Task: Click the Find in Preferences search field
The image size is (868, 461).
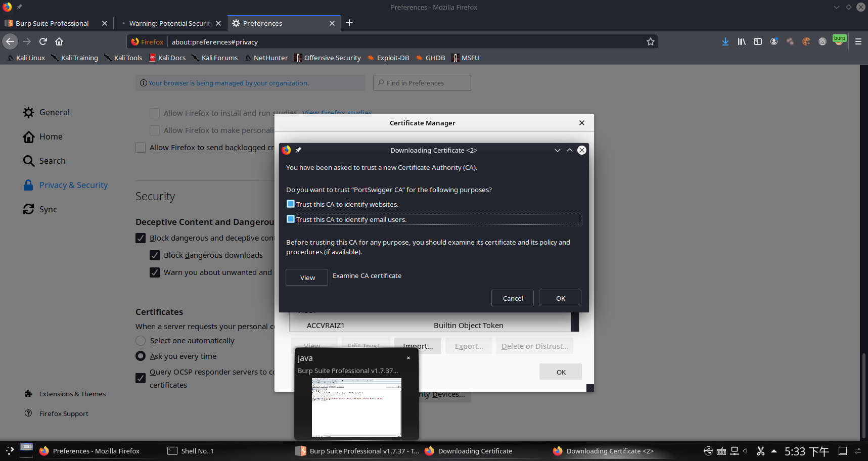Action: (422, 83)
